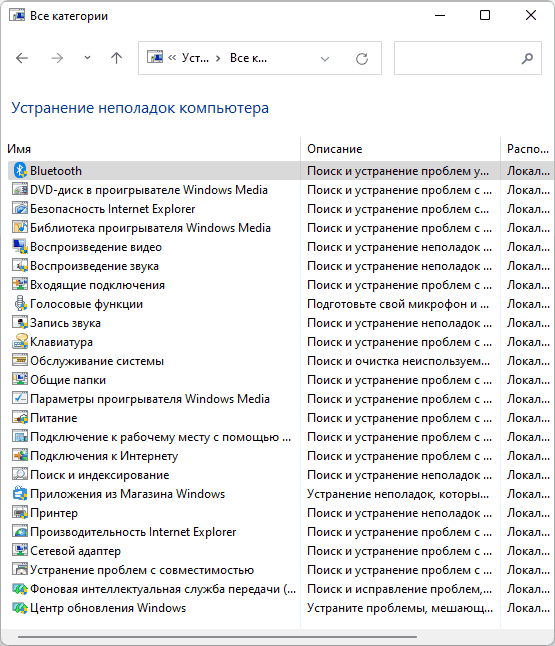
Task: Click the Принтер printer icon
Action: tap(20, 513)
